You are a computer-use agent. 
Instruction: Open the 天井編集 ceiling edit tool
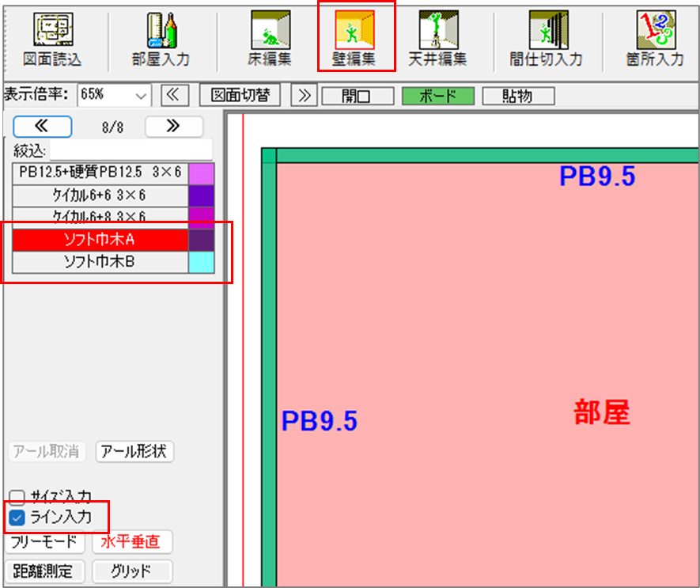click(x=437, y=39)
